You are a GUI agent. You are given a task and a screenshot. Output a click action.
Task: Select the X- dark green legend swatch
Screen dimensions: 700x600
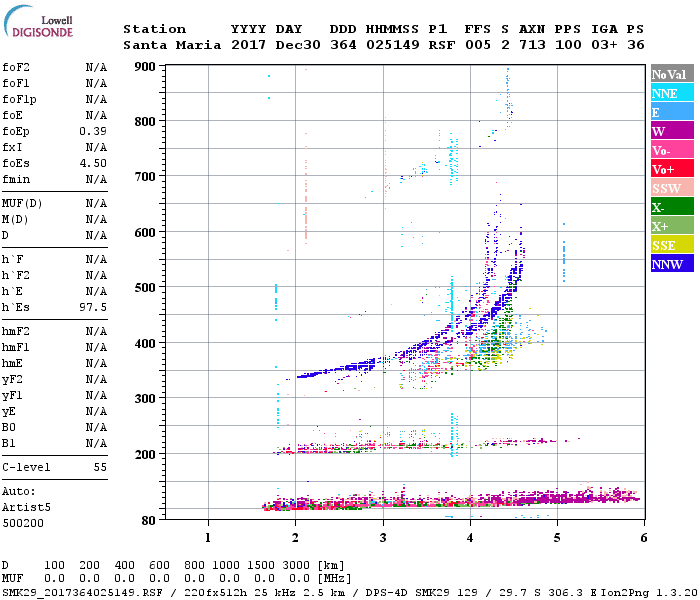[672, 207]
